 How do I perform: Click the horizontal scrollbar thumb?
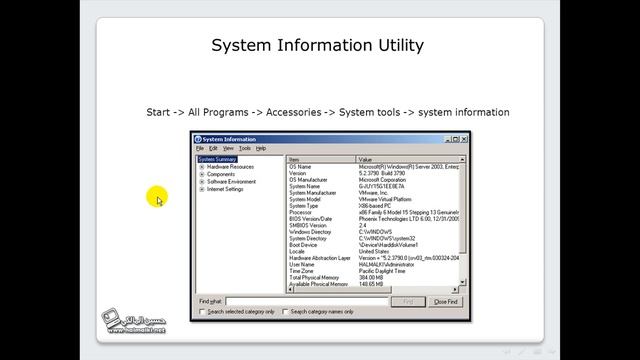[x=342, y=289]
